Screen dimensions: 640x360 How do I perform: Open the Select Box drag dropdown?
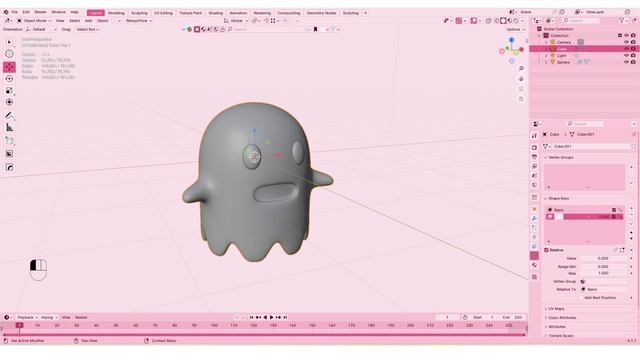click(x=87, y=29)
